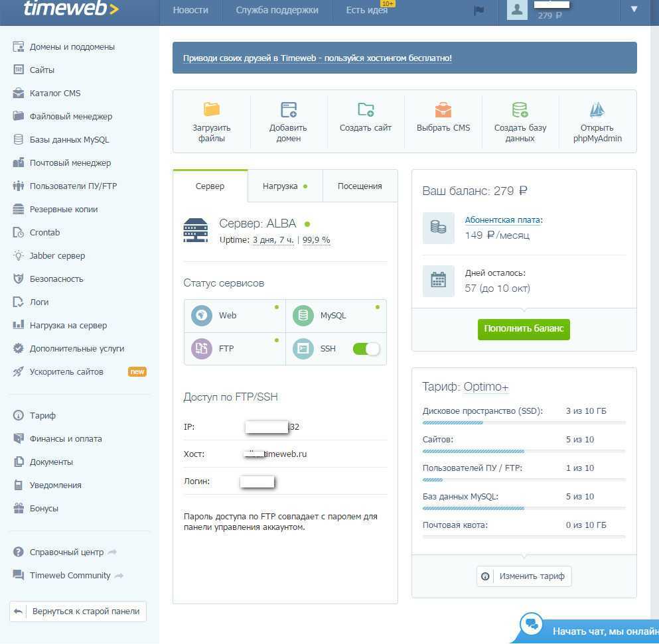Open Документы in sidebar
The width and height of the screenshot is (659, 644).
[x=43, y=462]
